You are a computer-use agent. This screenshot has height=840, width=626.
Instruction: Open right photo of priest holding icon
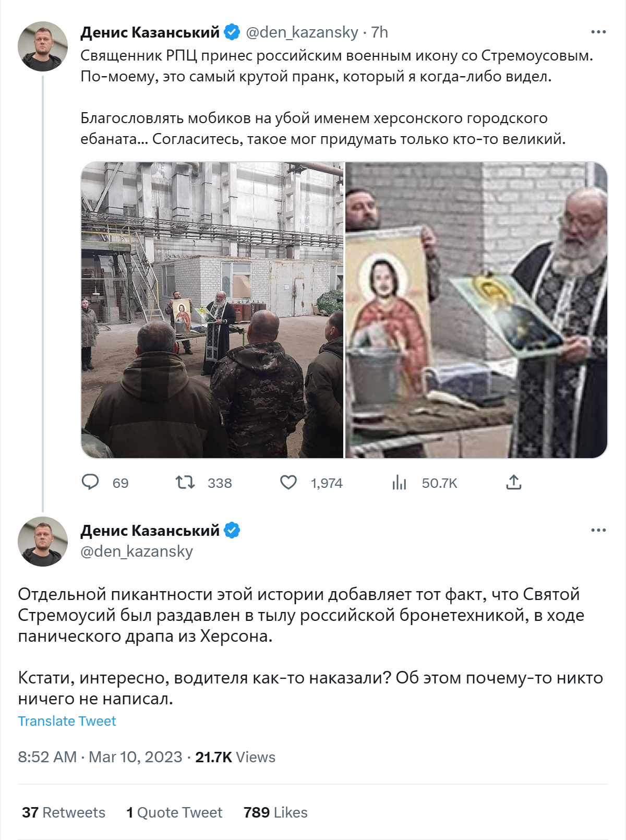coord(476,310)
